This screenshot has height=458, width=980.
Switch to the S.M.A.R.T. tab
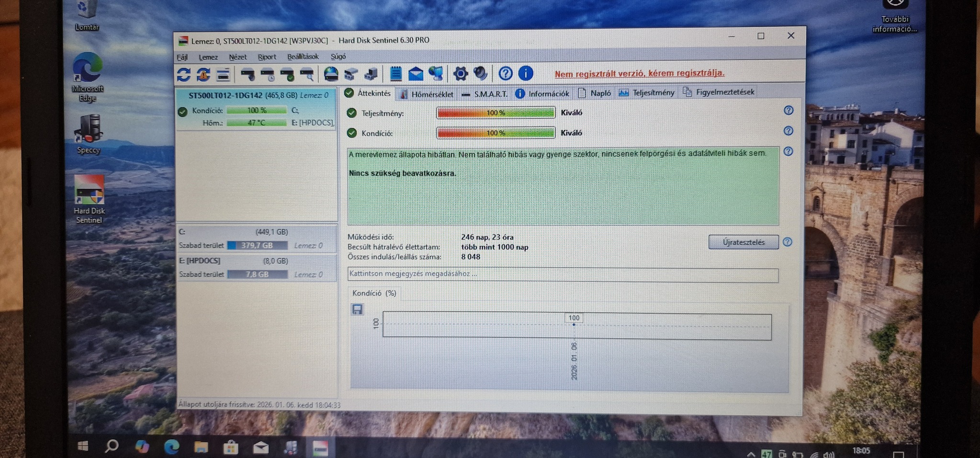tap(484, 94)
